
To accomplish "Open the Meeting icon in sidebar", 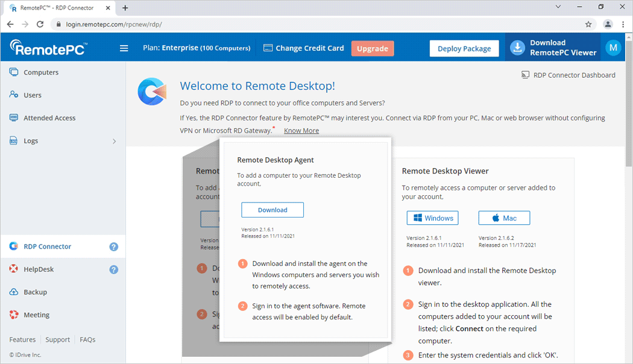I will click(14, 315).
